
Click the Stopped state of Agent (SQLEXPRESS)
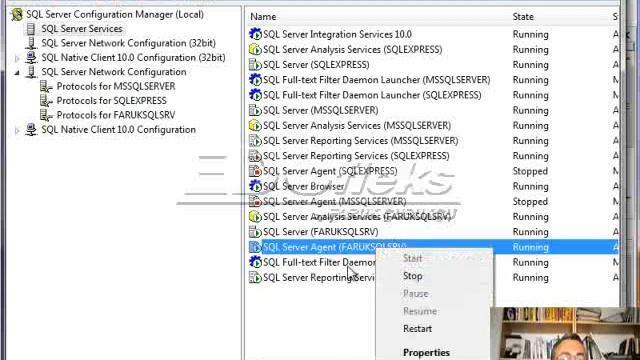tap(530, 171)
